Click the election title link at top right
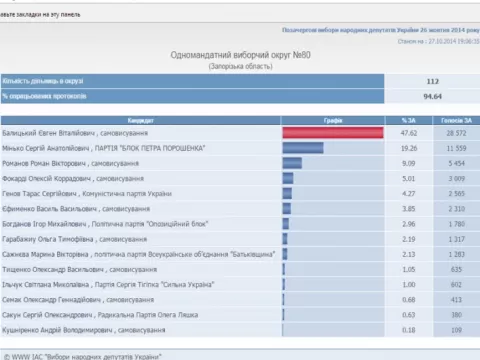The image size is (480, 360). tap(381, 30)
